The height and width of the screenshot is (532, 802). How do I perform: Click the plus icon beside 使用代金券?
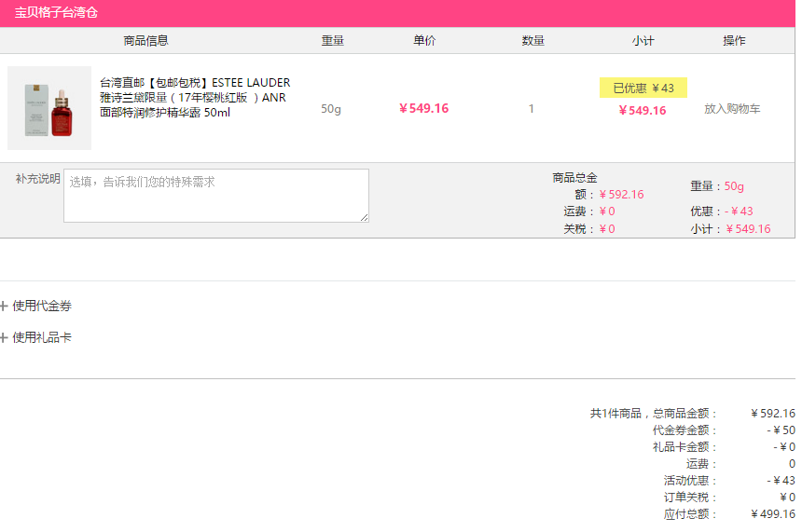(4, 307)
